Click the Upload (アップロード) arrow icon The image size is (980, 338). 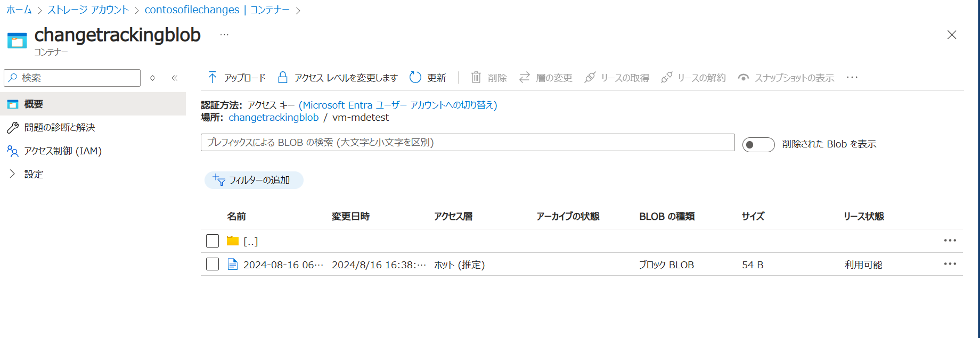point(213,78)
